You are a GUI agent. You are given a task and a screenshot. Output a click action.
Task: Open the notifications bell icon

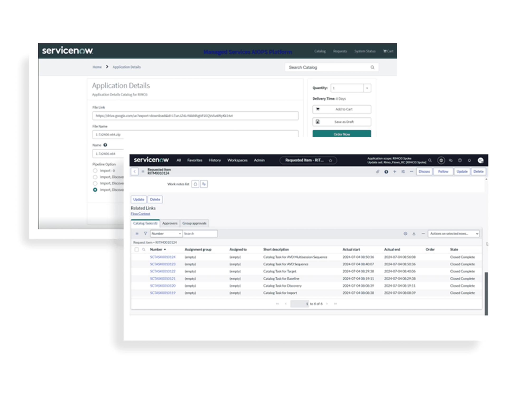pos(469,160)
